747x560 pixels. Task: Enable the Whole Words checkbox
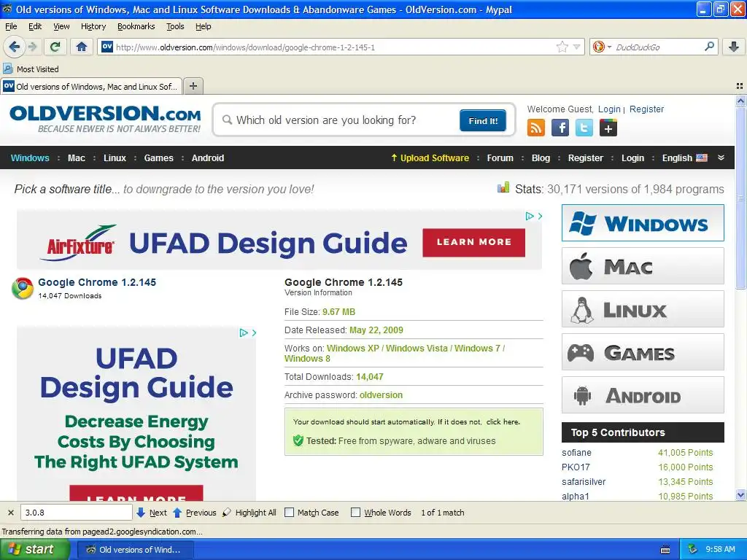point(355,513)
